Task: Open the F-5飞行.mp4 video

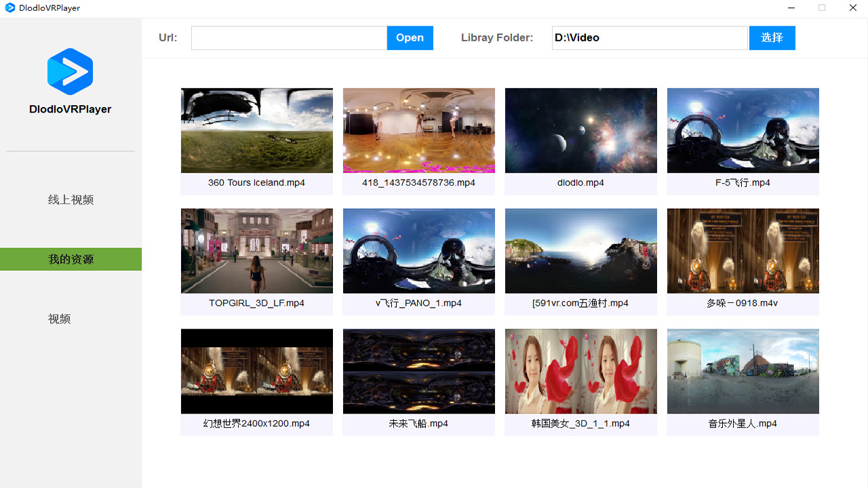Action: (x=743, y=130)
